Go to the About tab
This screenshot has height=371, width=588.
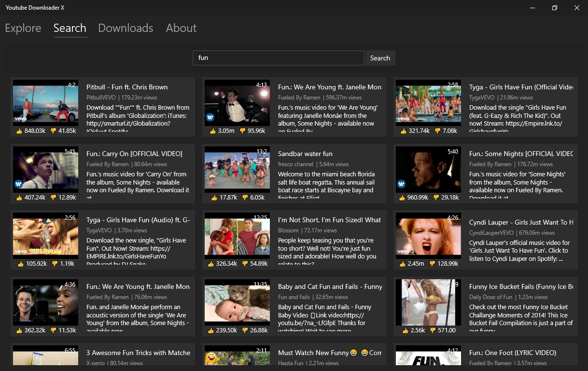click(181, 28)
